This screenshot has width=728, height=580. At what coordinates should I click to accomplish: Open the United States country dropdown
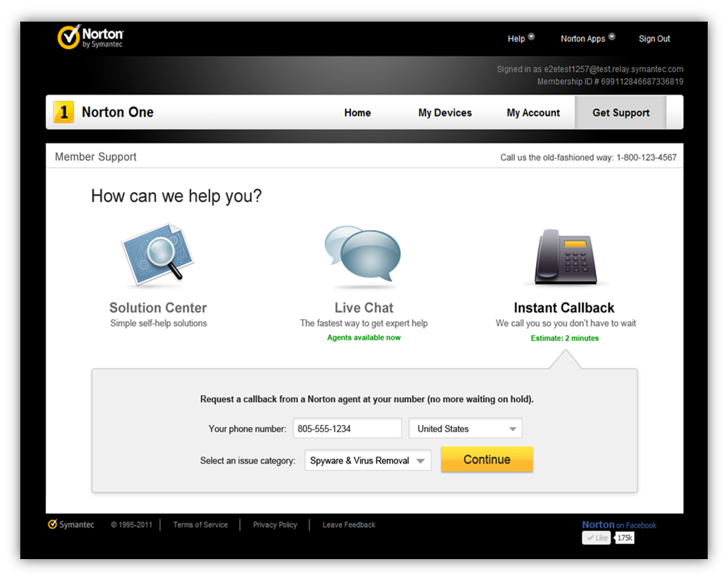(465, 428)
